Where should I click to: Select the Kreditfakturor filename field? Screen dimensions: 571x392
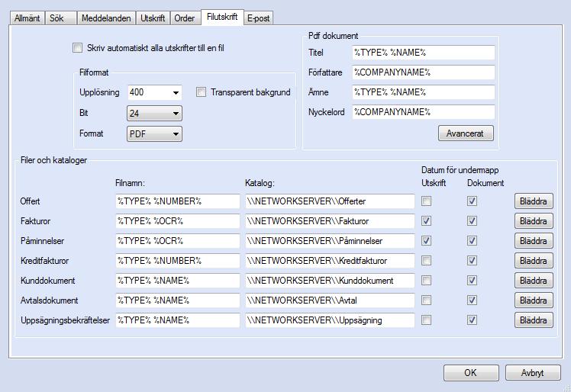coord(178,261)
